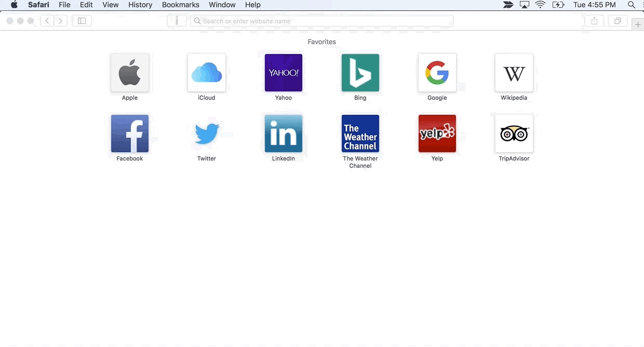
Task: Open the Google favorite tile
Action: 437,73
